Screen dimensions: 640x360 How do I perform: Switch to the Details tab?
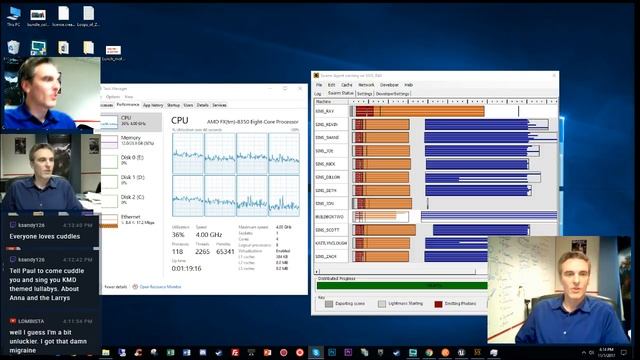[x=202, y=105]
